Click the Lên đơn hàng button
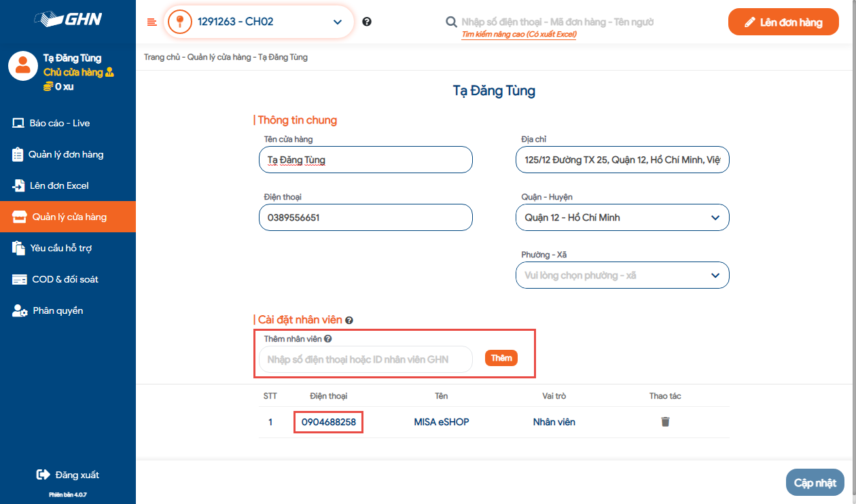The height and width of the screenshot is (504, 856). [783, 22]
